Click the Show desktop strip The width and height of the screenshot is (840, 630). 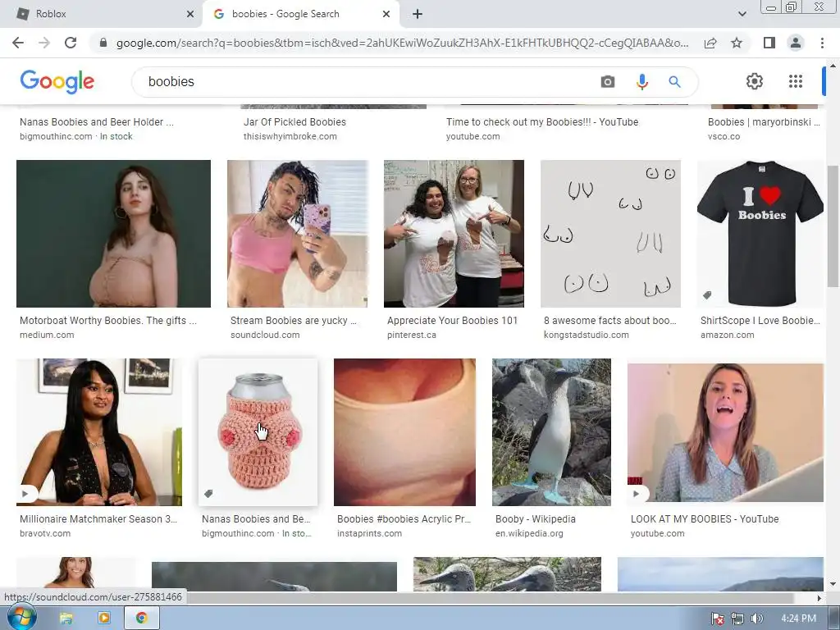point(833,619)
